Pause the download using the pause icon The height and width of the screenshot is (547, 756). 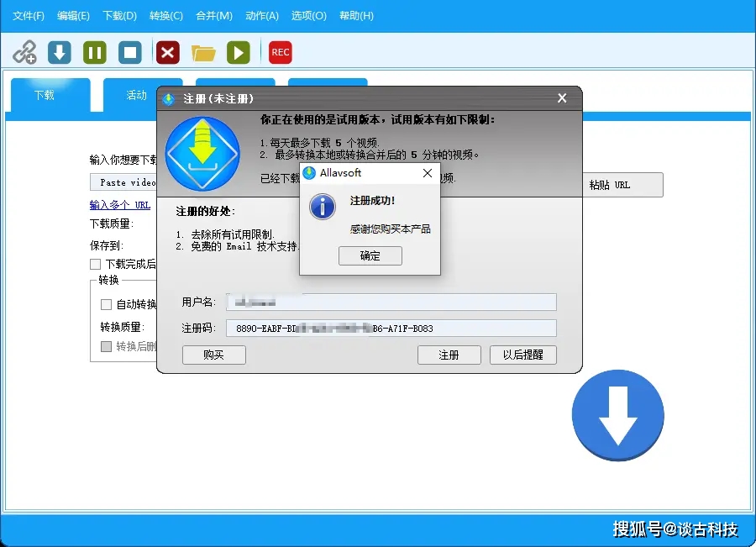94,51
